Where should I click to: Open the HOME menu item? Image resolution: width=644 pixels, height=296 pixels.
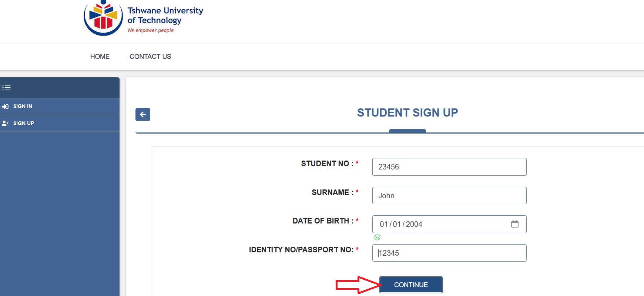point(100,57)
